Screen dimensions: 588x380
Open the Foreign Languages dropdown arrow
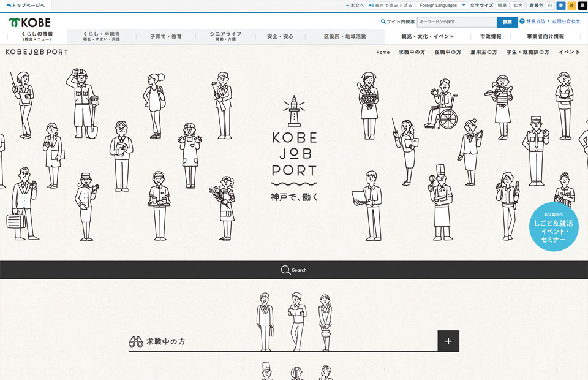click(464, 6)
